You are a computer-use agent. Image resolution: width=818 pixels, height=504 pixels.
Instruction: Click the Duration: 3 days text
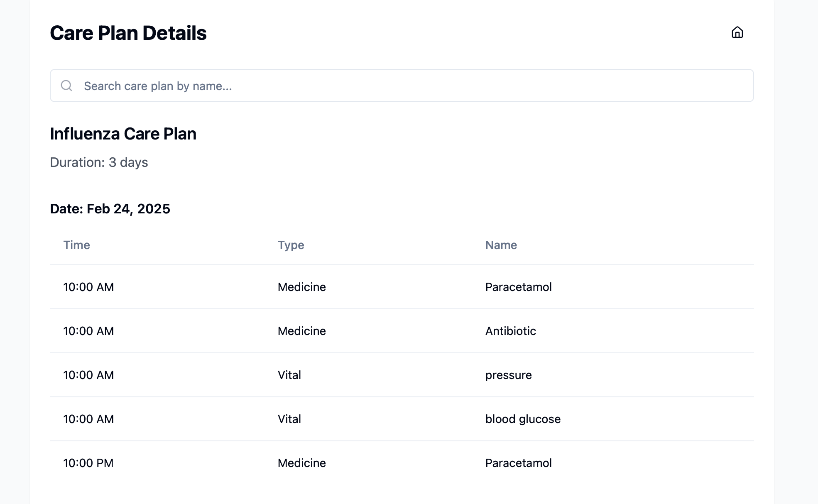pyautogui.click(x=99, y=162)
